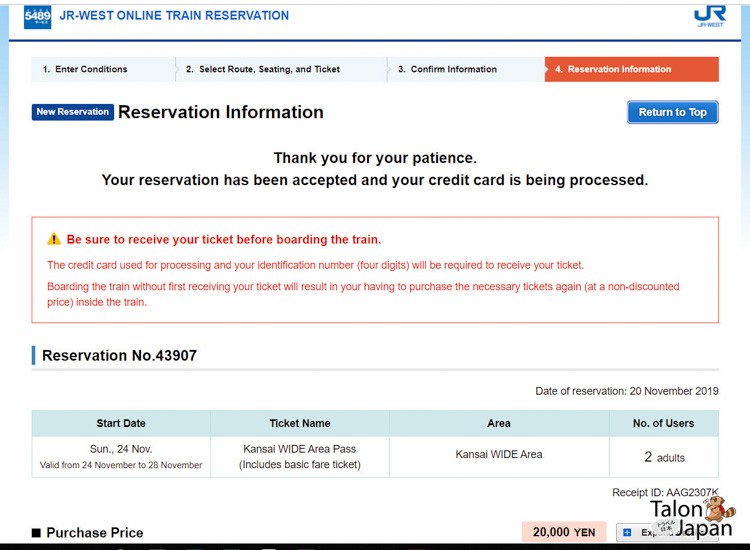This screenshot has height=550, width=750.
Task: Click the blue plus icon beside Expand
Action: (x=627, y=532)
